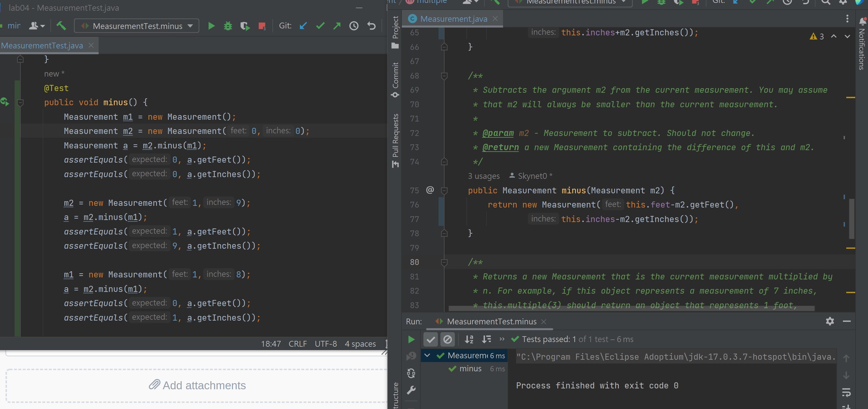Toggle Show Passed tests checkmark filter
This screenshot has height=409, width=868.
[x=430, y=339]
